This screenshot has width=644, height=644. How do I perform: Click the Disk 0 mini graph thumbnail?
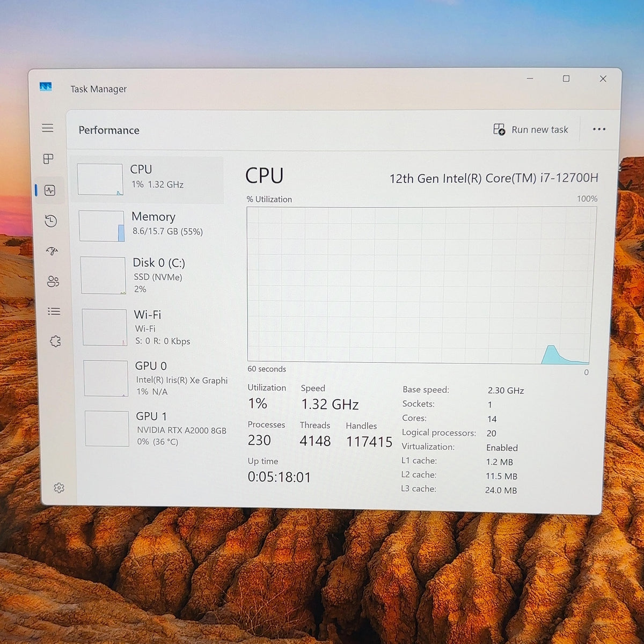point(103,275)
